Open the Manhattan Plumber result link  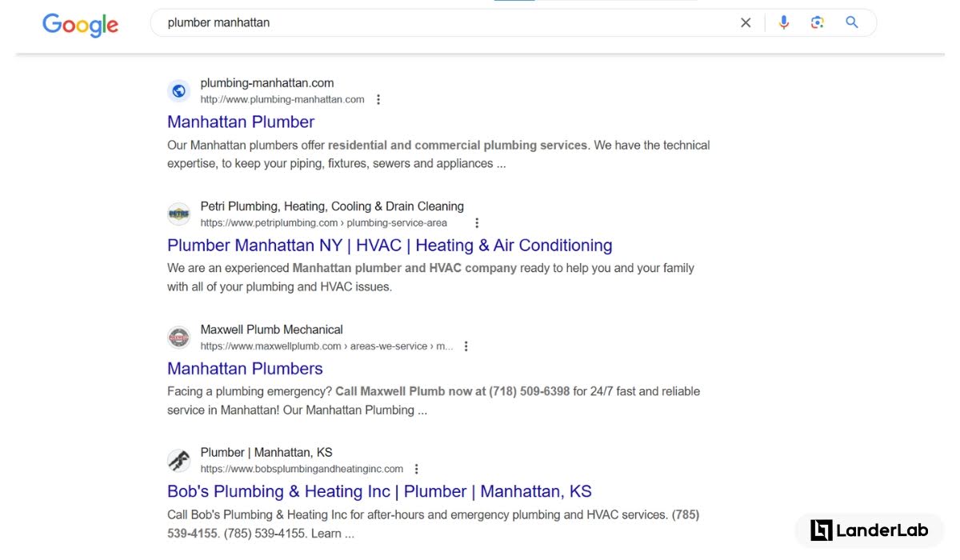(x=241, y=122)
